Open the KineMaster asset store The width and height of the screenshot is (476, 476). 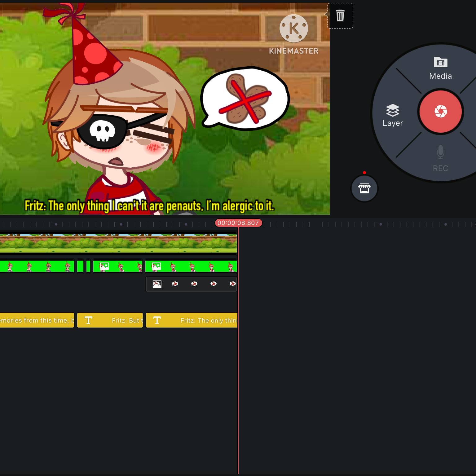tap(364, 188)
